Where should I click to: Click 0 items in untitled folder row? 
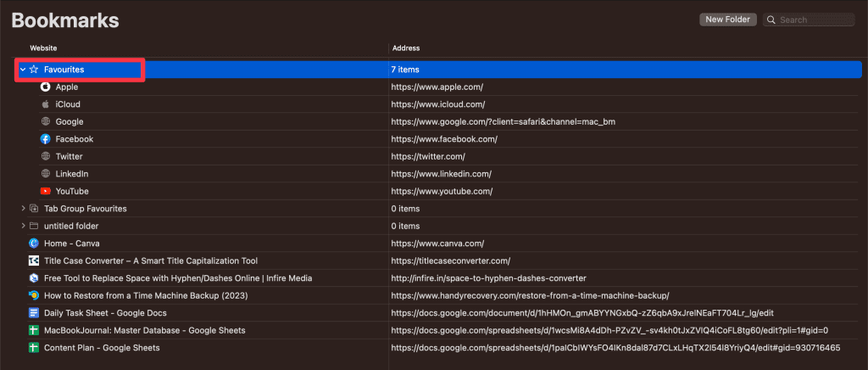pos(405,226)
